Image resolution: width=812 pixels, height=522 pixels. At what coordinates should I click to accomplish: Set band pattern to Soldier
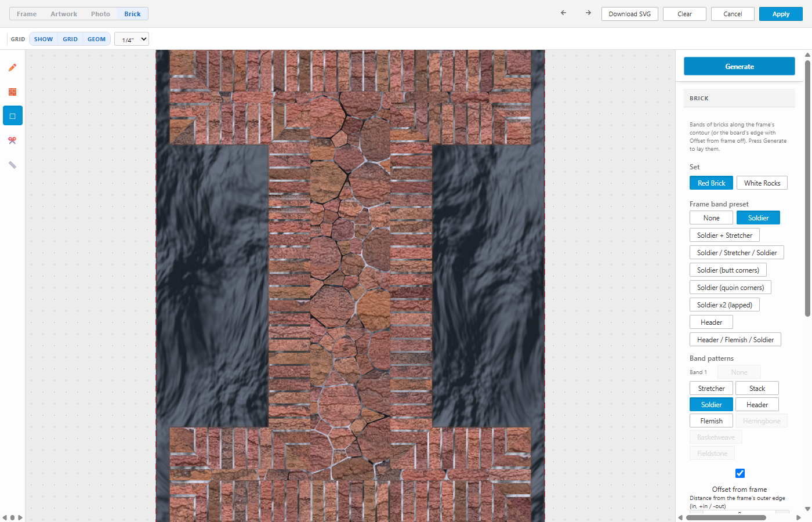[x=711, y=404]
